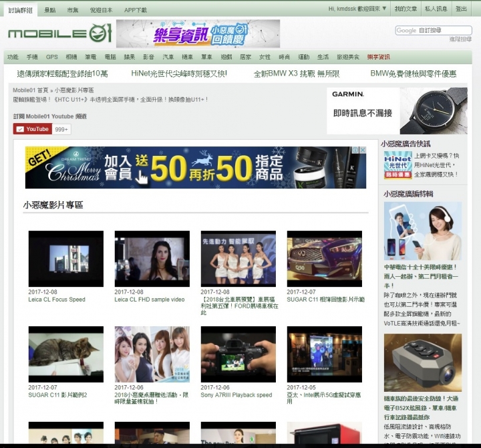Open SUGAR C11 影片範例2 cat thumbnail

[66, 354]
